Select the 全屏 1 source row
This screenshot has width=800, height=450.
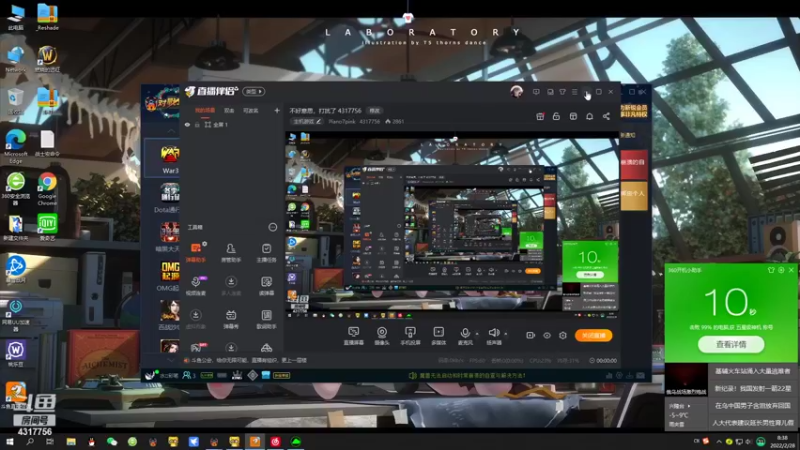[232, 124]
